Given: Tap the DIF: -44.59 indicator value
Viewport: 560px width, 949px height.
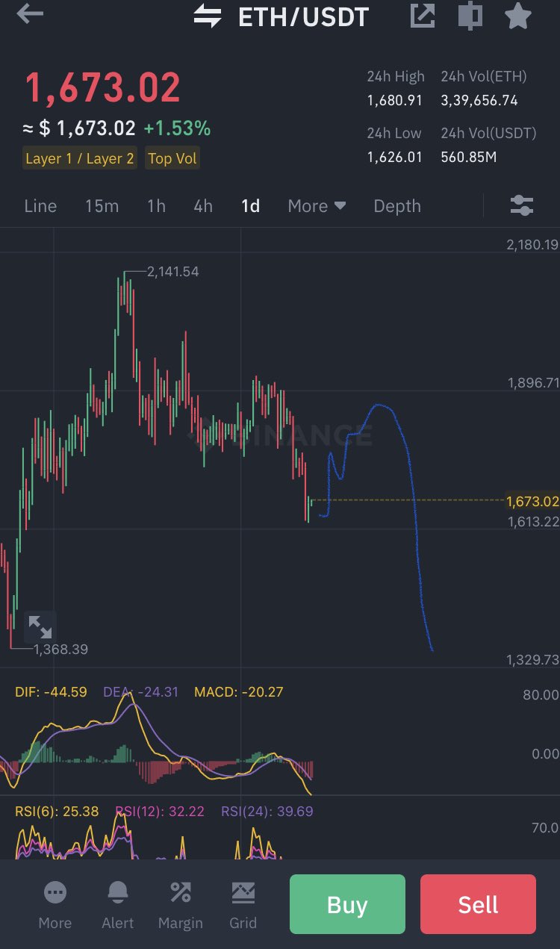Looking at the screenshot, I should point(51,692).
